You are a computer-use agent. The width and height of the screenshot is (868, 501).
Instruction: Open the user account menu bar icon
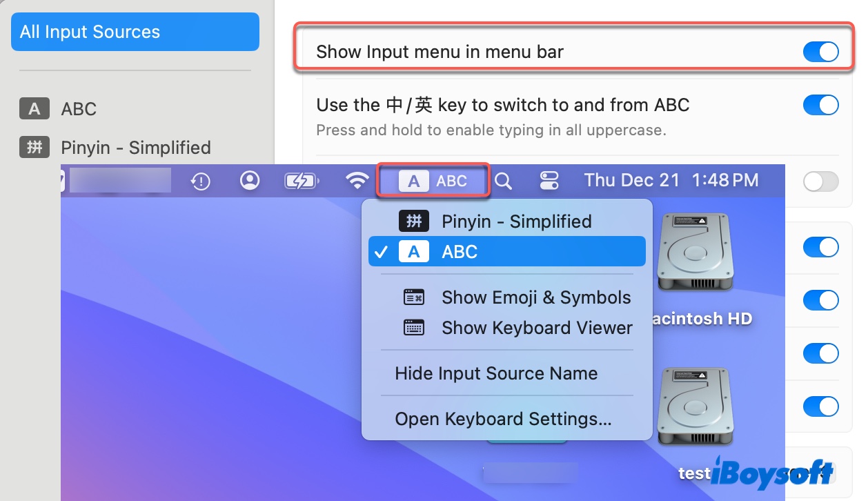click(x=250, y=181)
